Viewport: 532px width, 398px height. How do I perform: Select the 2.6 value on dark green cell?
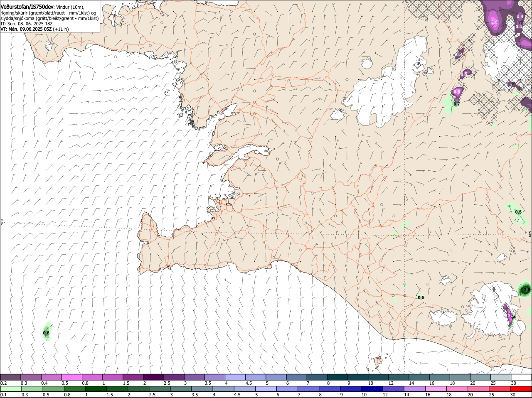pyautogui.click(x=527, y=290)
